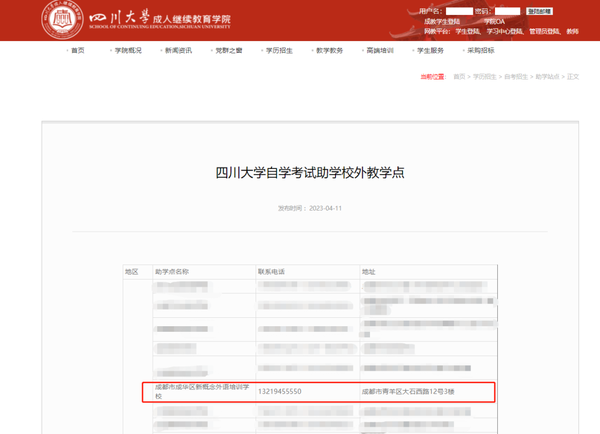
Task: Go to 首页 in the main navigation
Action: point(78,51)
